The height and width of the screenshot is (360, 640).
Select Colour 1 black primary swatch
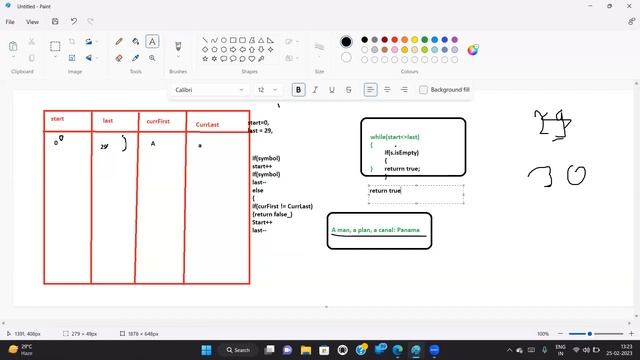coord(346,42)
